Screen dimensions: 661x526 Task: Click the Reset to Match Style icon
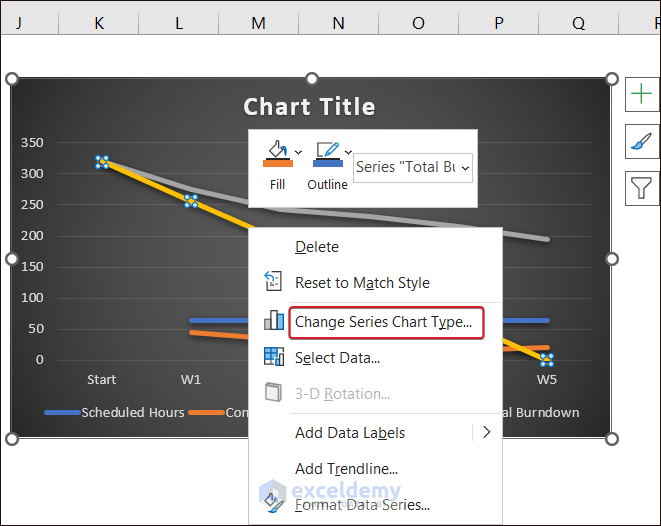tap(273, 283)
